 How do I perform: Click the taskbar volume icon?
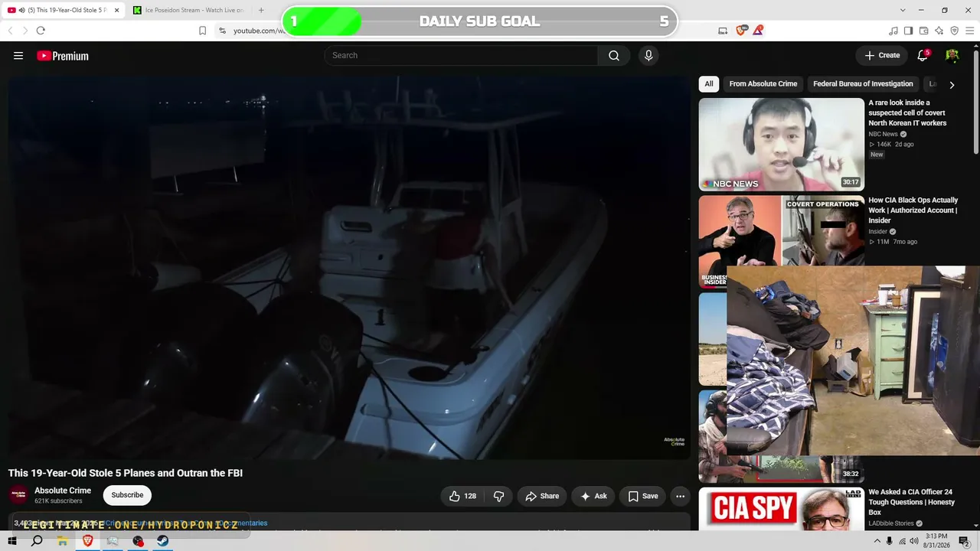[914, 541]
